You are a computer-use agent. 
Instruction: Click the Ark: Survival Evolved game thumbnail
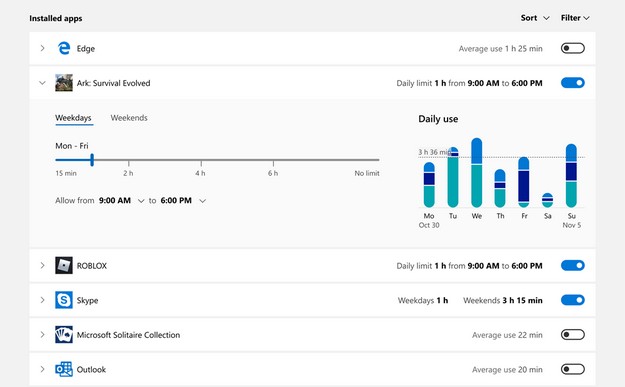coord(64,83)
